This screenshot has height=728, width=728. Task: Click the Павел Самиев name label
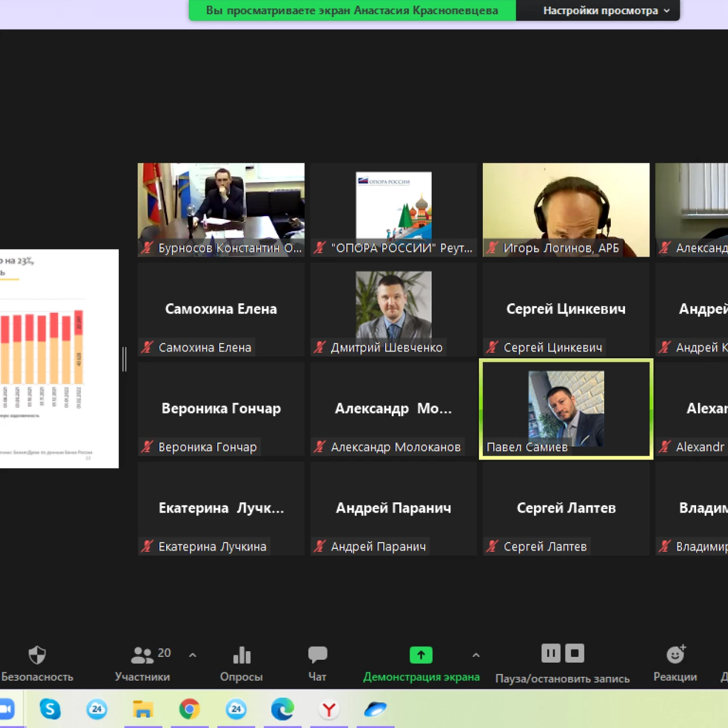point(527,447)
